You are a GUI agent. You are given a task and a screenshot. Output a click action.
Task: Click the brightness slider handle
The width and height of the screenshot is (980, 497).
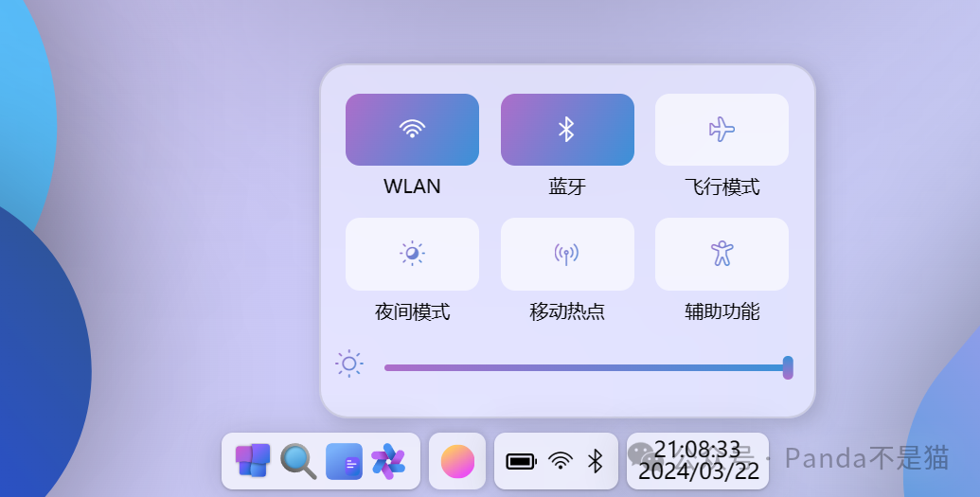tap(788, 367)
